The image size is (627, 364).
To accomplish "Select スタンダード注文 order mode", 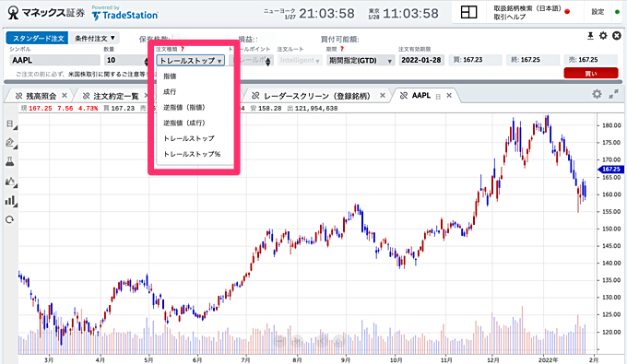I will click(x=37, y=39).
